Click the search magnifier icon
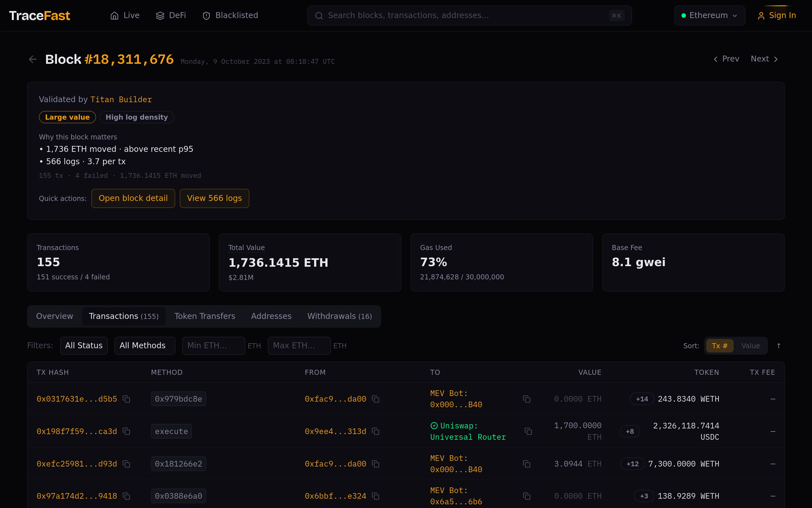The height and width of the screenshot is (508, 812). point(319,16)
